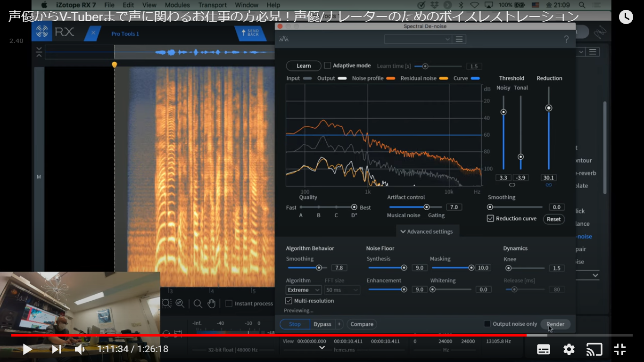Open Algorithm dropdown set to Extreme

(304, 290)
